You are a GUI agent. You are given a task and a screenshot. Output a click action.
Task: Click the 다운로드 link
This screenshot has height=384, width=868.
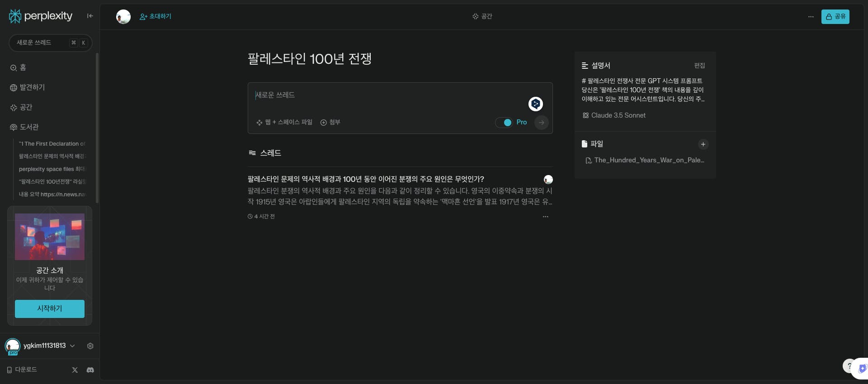[22, 370]
